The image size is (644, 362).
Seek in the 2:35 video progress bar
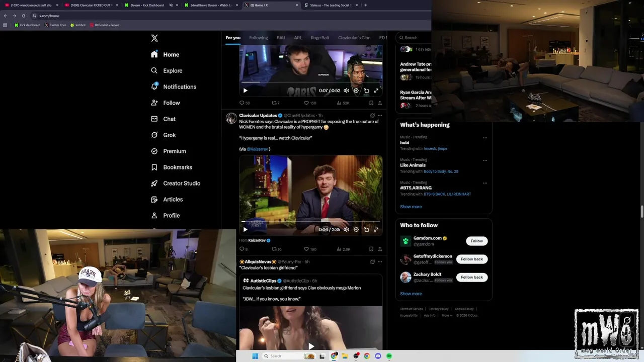click(310, 221)
